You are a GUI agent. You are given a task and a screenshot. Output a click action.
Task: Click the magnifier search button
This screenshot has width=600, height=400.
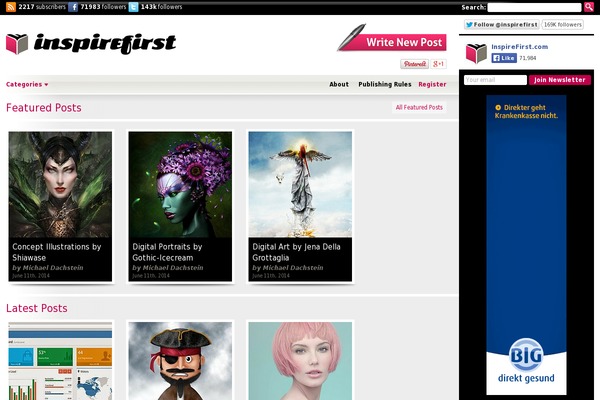pos(589,7)
